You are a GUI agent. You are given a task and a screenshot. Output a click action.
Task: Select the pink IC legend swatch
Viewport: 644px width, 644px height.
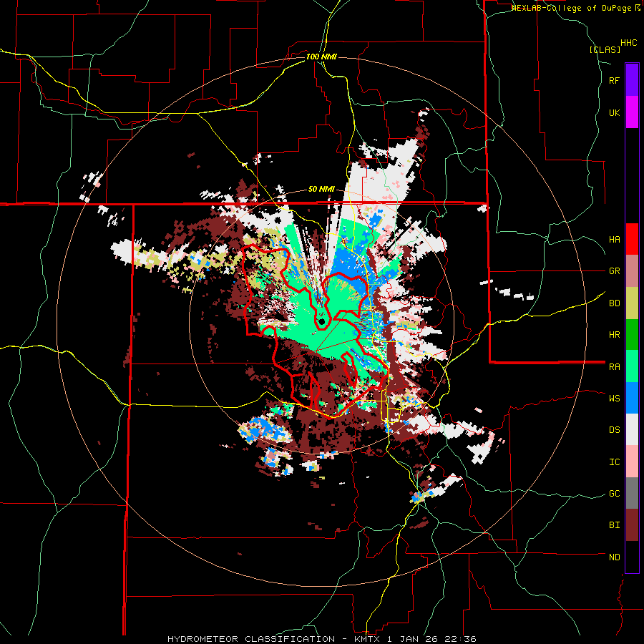632,462
